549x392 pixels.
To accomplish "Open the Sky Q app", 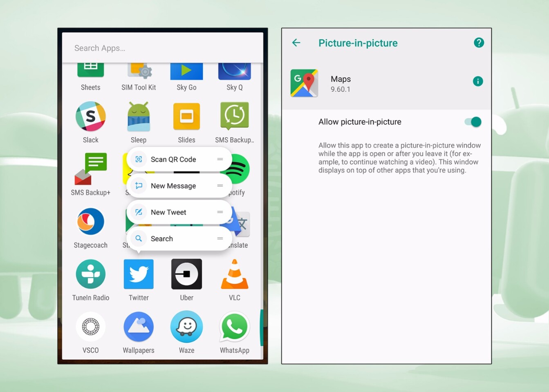I will (235, 71).
